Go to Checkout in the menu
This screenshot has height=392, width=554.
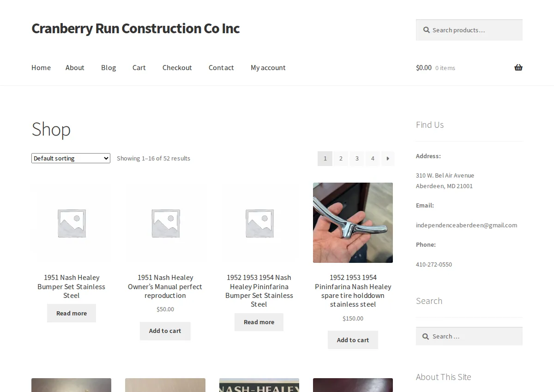pyautogui.click(x=177, y=67)
